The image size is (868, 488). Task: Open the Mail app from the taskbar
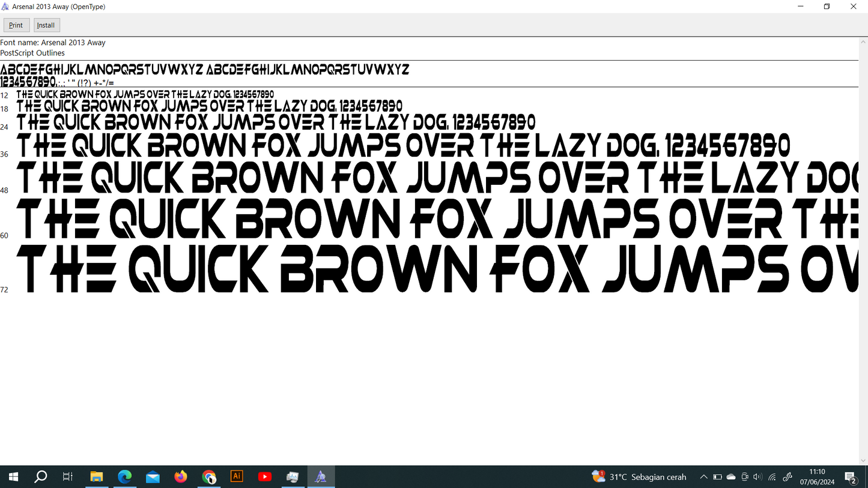(x=153, y=477)
